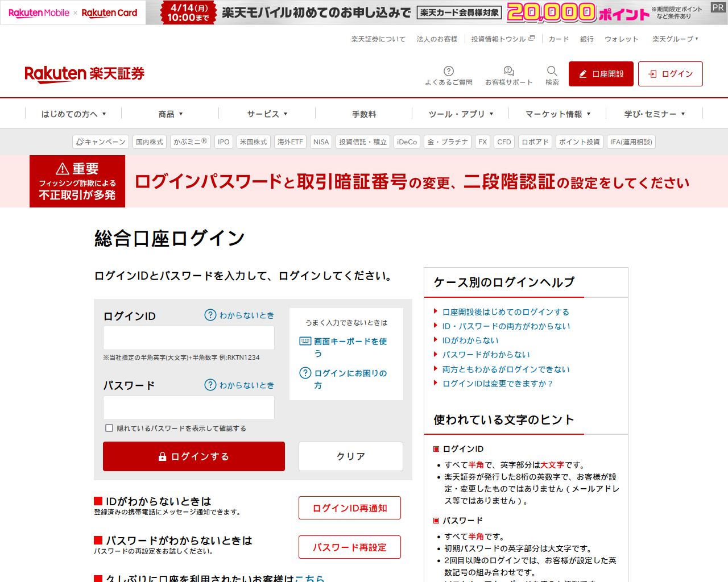Open the ウォレット link in header

(622, 39)
